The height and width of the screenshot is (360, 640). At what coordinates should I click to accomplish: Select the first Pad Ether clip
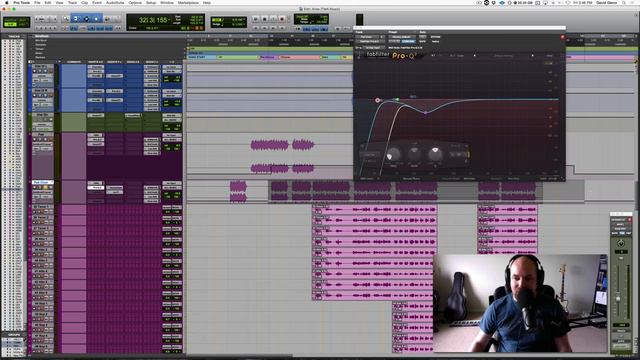tap(238, 191)
